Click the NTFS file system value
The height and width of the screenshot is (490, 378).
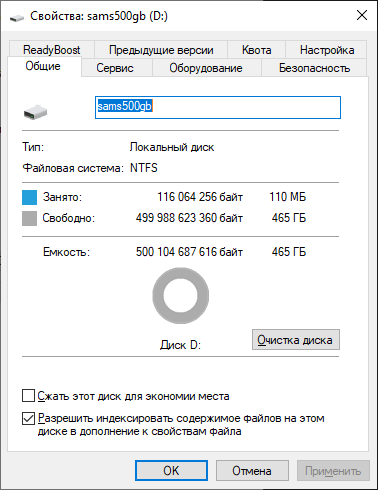(x=144, y=168)
